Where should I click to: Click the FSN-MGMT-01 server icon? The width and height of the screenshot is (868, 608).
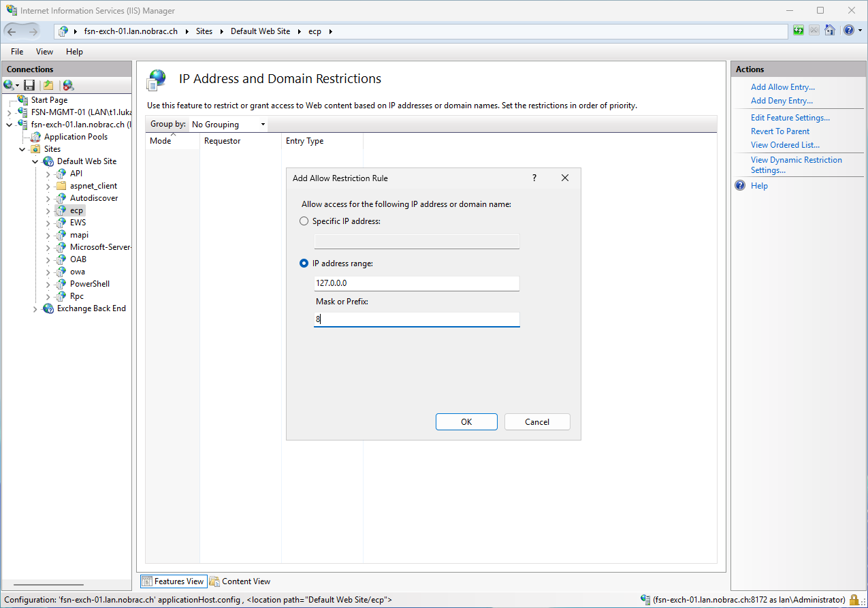click(23, 112)
